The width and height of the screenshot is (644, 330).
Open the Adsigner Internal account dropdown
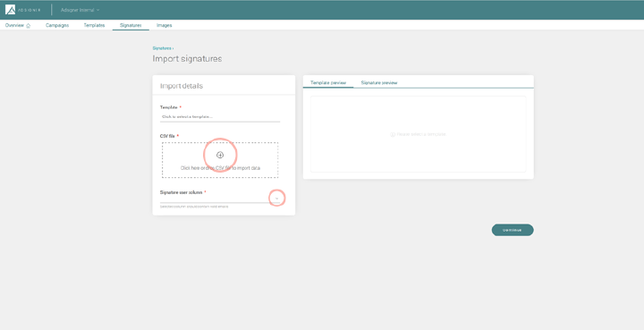point(80,10)
